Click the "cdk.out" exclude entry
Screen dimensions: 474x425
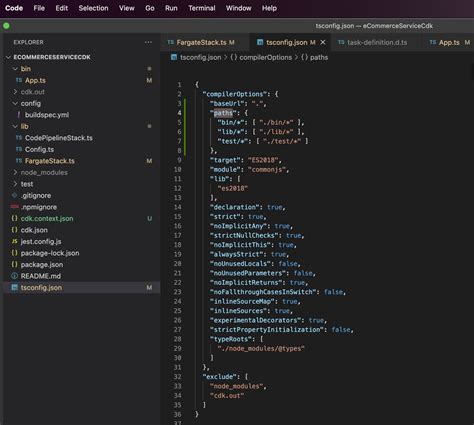227,396
